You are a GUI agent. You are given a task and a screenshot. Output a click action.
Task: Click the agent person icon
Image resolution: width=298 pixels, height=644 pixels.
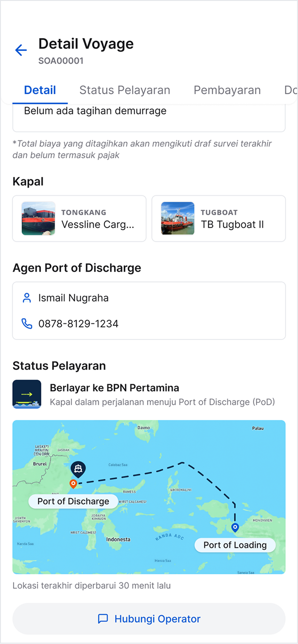click(27, 298)
